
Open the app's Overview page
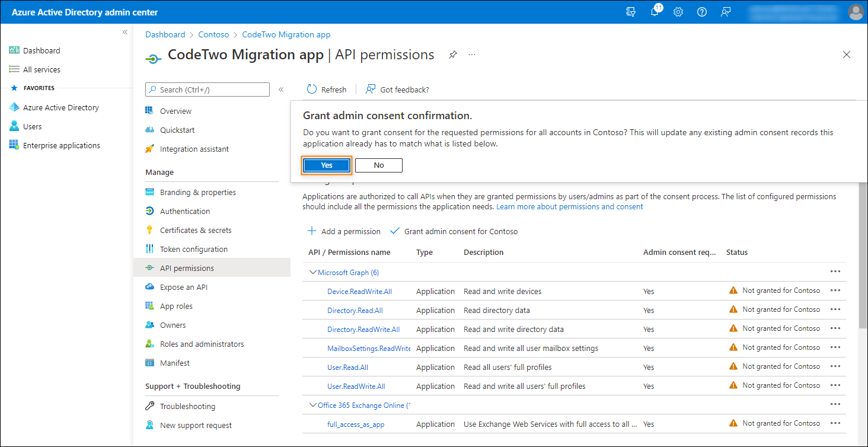coord(175,111)
